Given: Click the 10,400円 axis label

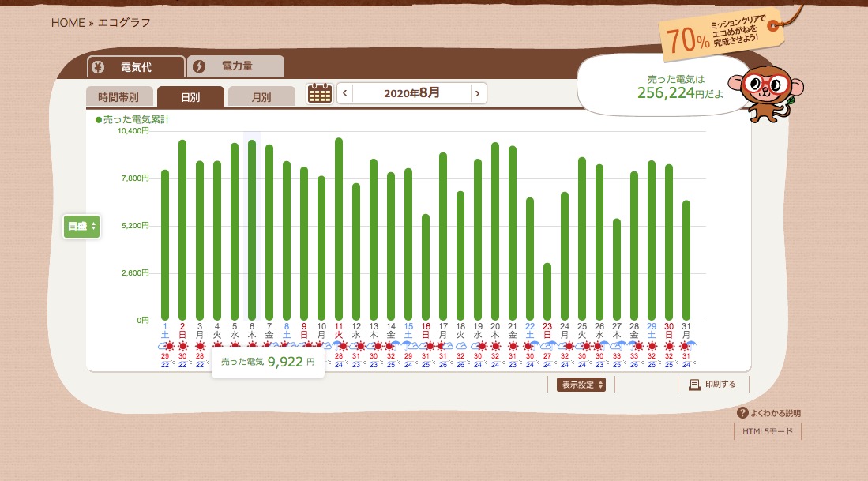Looking at the screenshot, I should coord(133,130).
